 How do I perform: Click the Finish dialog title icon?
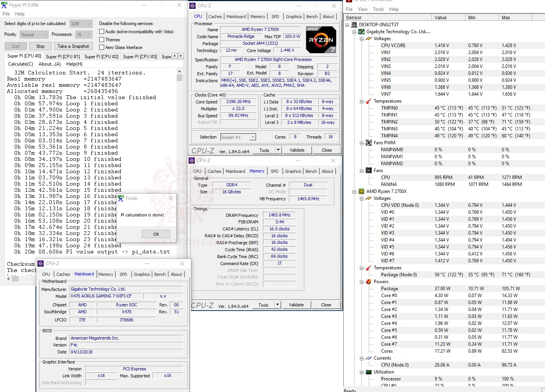point(121,198)
